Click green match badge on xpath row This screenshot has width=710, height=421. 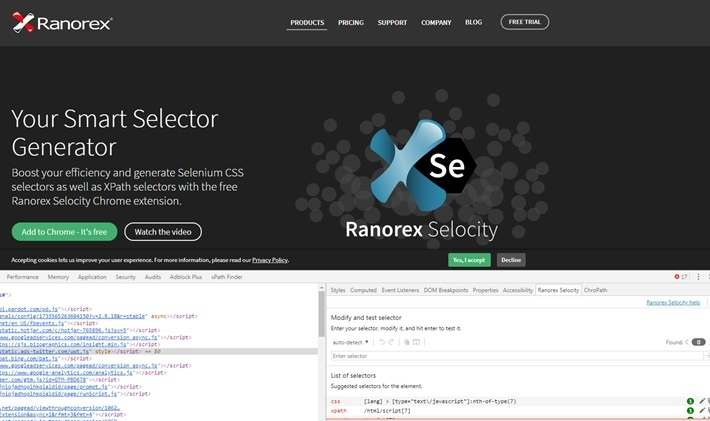(690, 411)
